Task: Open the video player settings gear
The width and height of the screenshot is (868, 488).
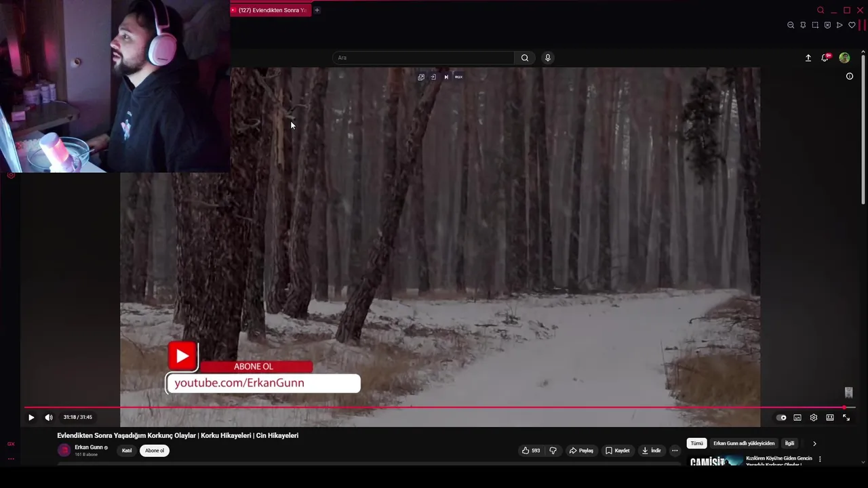Action: click(x=814, y=418)
